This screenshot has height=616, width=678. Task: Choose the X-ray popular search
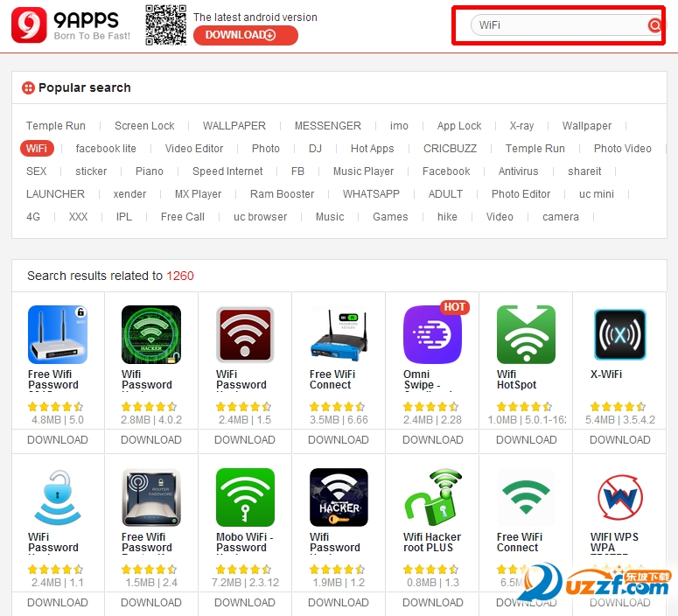[521, 126]
